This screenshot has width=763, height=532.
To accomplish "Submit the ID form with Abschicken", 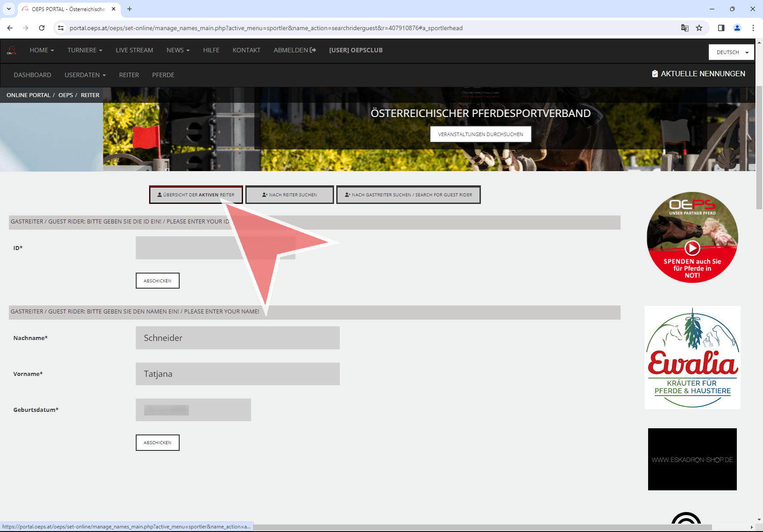I will pyautogui.click(x=157, y=281).
